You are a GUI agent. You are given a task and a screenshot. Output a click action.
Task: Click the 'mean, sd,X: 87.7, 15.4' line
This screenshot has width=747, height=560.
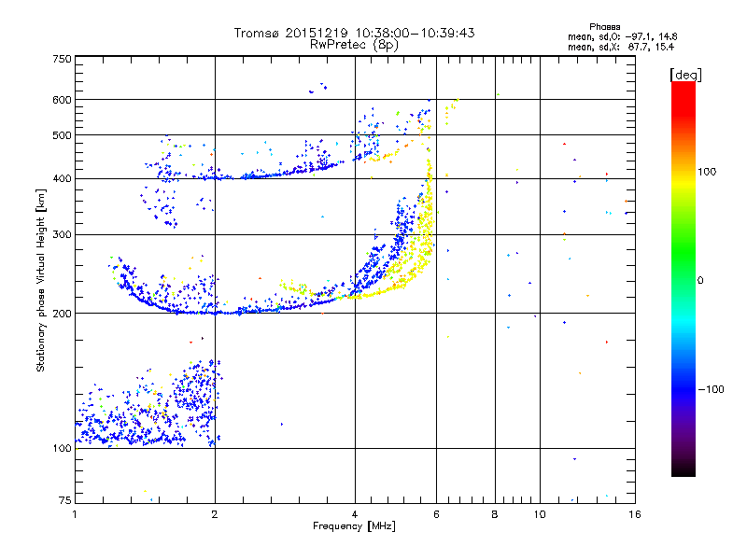coord(621,47)
